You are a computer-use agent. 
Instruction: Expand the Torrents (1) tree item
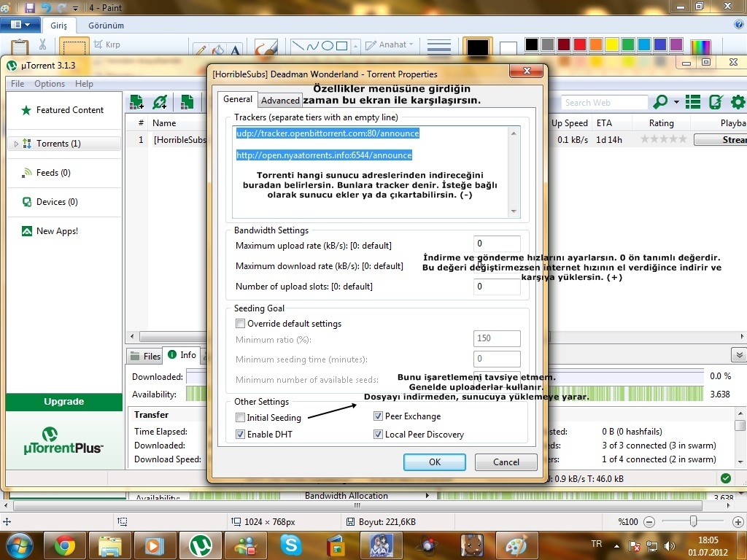(16, 144)
